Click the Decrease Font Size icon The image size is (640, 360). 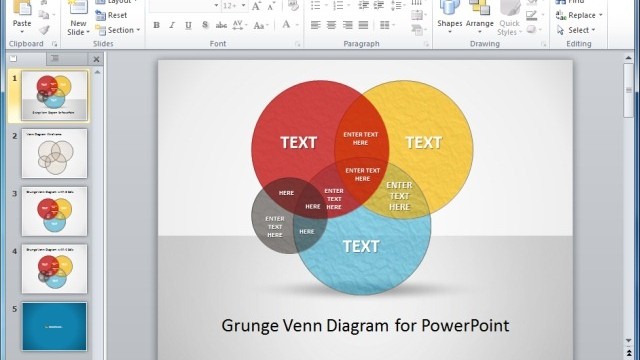(x=271, y=6)
